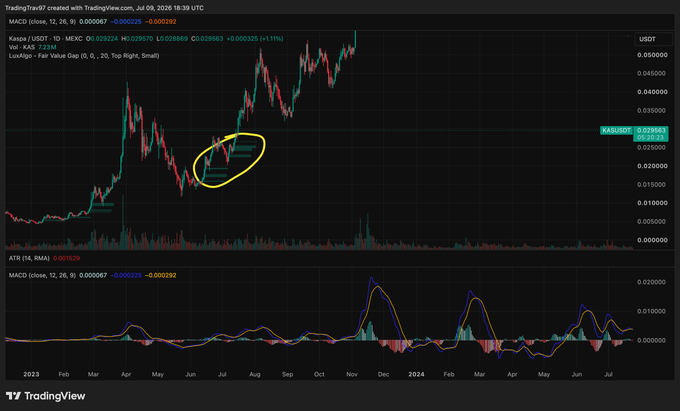Click price axis label 0.035000
The image size is (680, 411).
[652, 111]
